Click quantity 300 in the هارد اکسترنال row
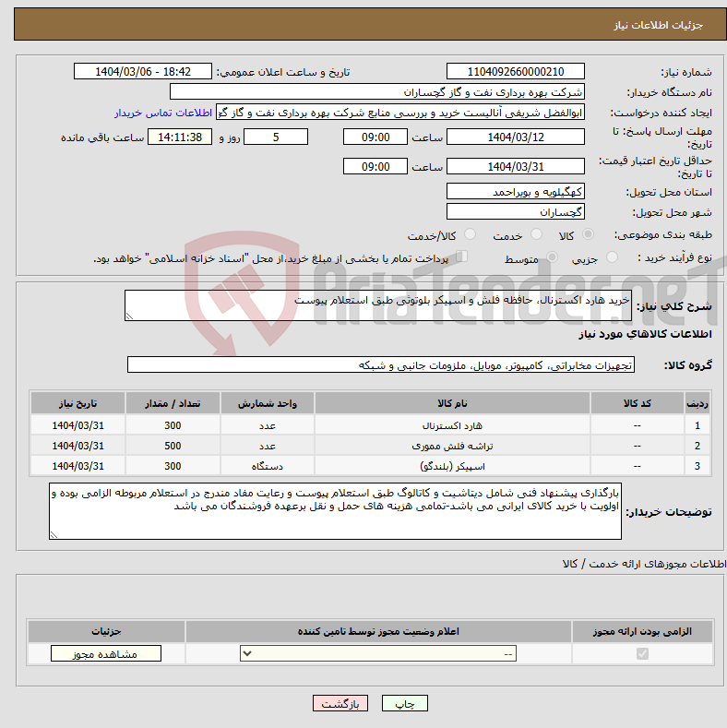The height and width of the screenshot is (728, 727). 173,425
